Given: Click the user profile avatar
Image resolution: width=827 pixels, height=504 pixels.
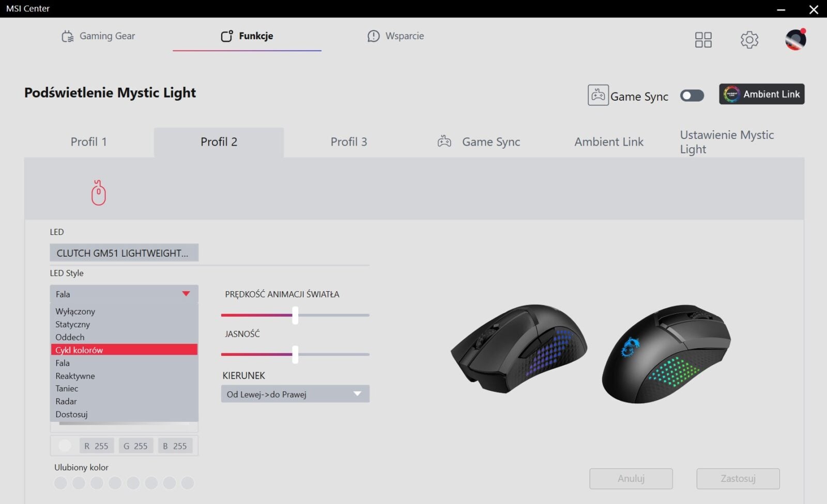Looking at the screenshot, I should [795, 39].
